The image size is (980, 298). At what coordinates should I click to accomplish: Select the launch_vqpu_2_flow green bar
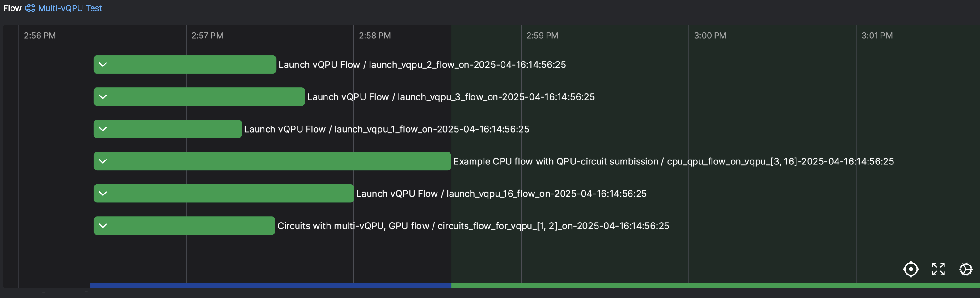(185, 64)
